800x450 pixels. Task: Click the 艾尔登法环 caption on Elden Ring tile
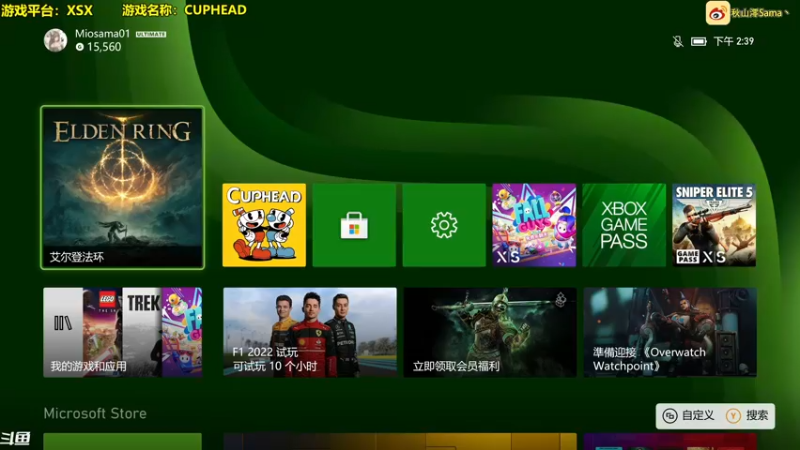[77, 257]
